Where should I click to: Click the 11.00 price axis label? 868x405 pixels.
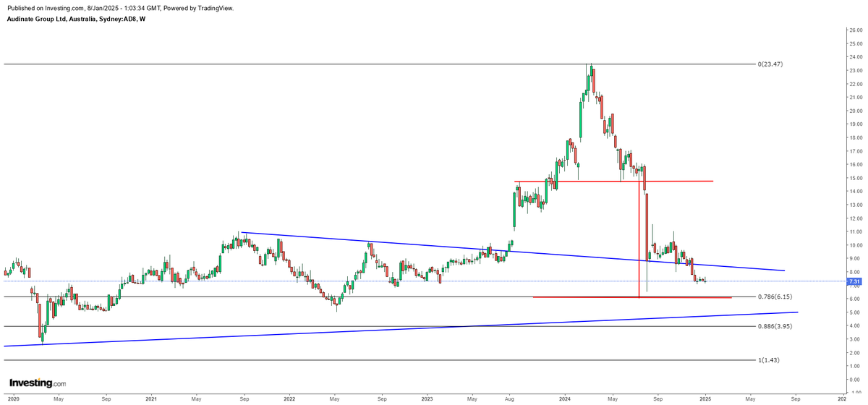[855, 231]
